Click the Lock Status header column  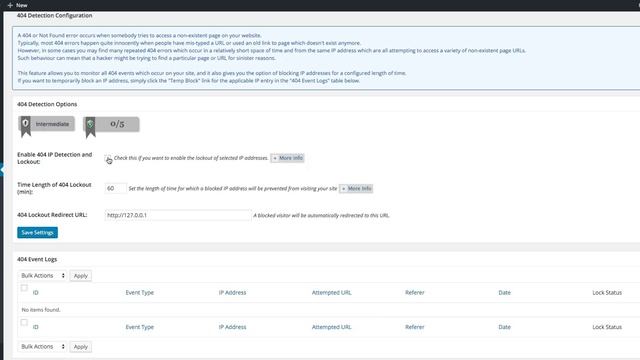[x=607, y=293]
